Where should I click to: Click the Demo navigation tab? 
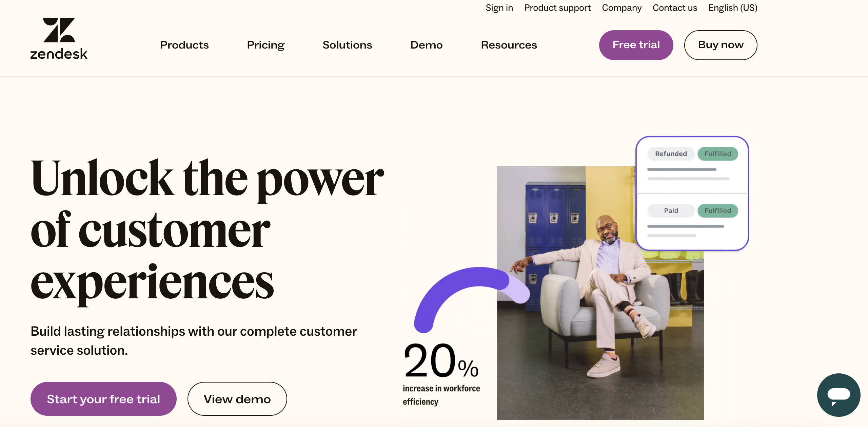coord(426,45)
